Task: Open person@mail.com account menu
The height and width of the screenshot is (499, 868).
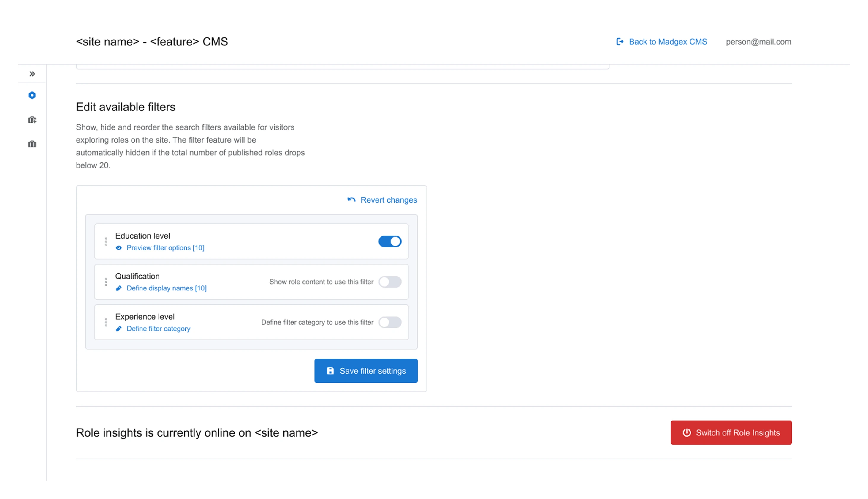Action: [758, 42]
